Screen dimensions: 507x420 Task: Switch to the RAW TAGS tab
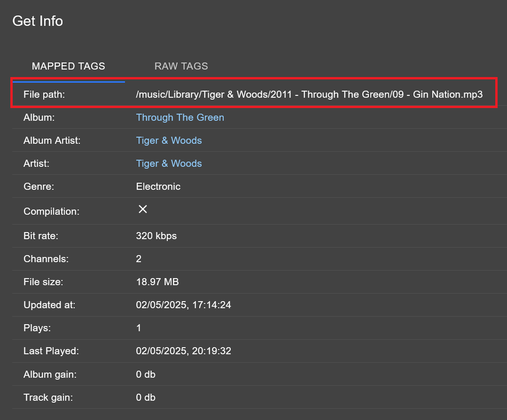click(x=181, y=66)
